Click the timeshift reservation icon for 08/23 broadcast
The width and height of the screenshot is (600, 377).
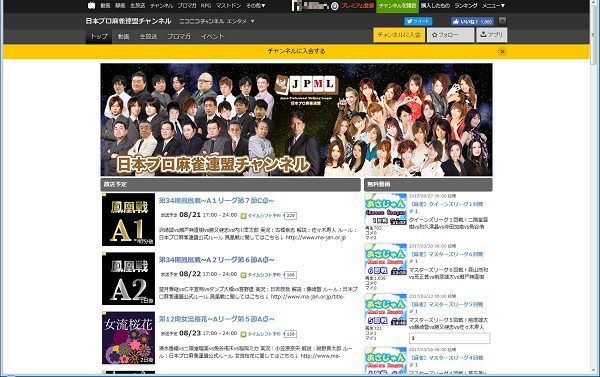tap(243, 334)
